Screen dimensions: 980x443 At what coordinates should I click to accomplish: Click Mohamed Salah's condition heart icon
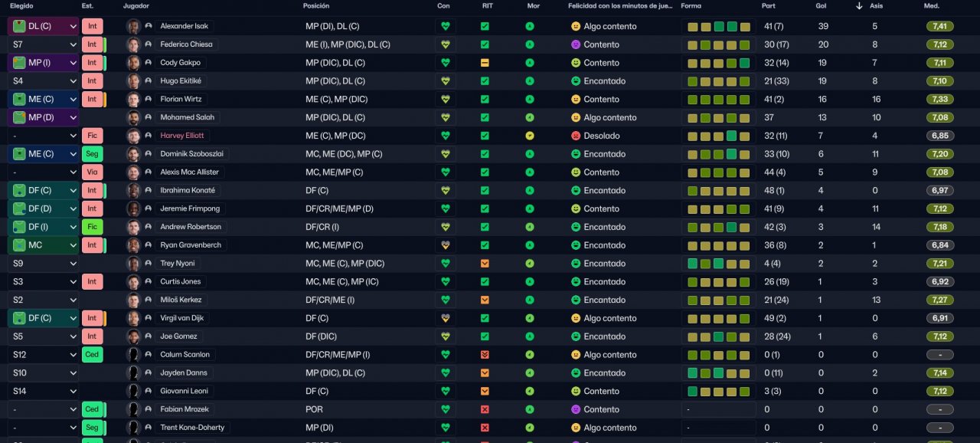coord(446,117)
